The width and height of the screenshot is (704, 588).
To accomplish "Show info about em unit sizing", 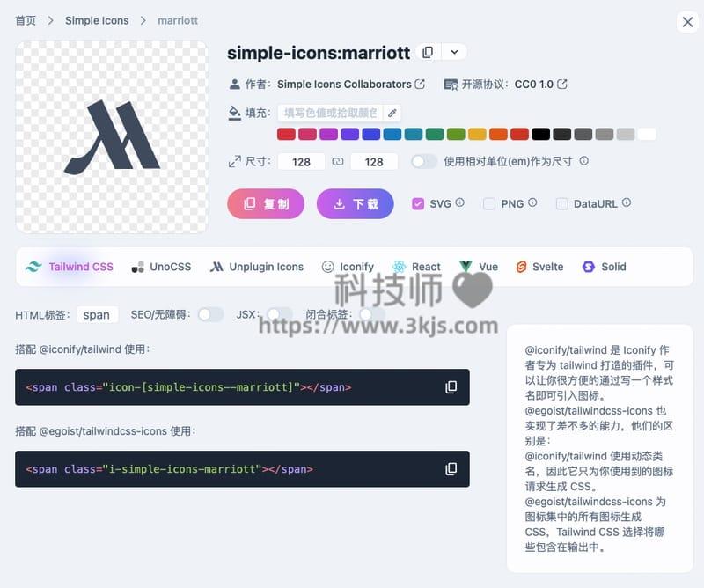I will tap(583, 161).
